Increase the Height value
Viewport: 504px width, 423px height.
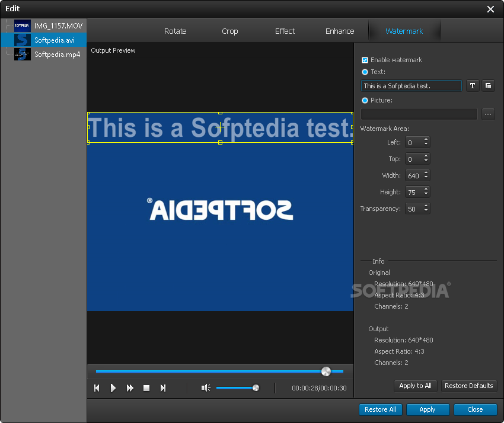(426, 189)
